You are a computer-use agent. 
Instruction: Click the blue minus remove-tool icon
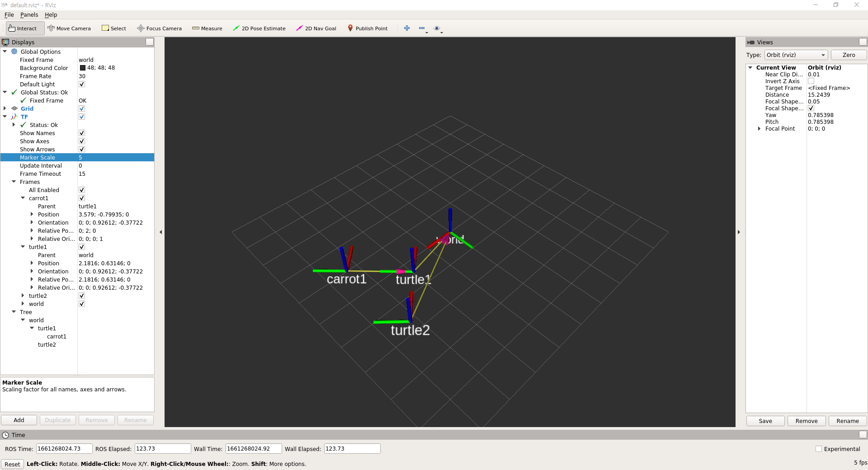tap(422, 28)
